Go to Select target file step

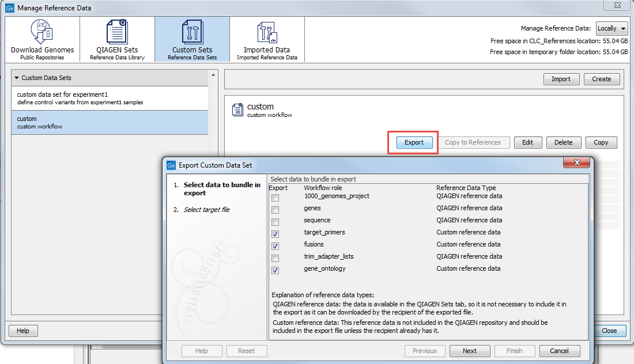206,210
